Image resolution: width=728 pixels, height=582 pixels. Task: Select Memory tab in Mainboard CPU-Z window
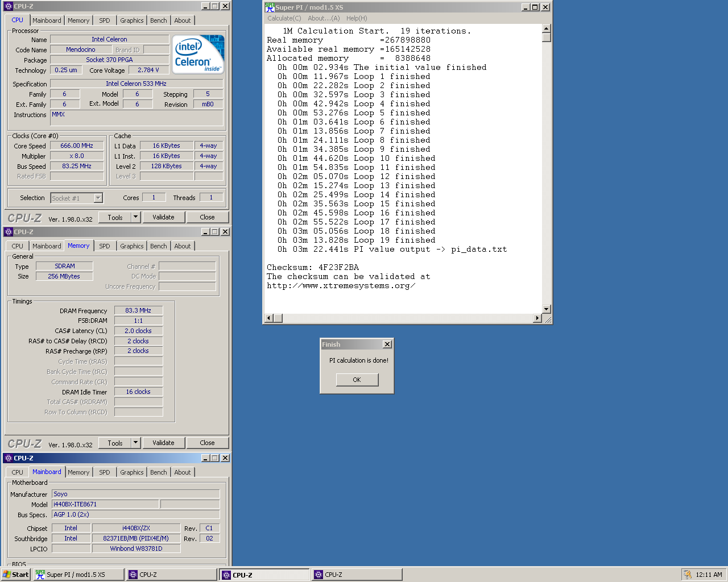[78, 472]
